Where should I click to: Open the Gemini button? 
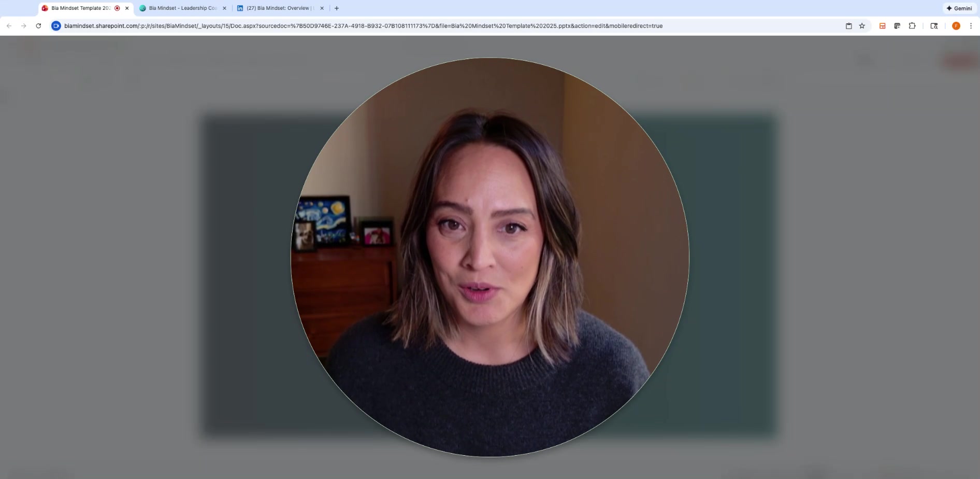(959, 8)
